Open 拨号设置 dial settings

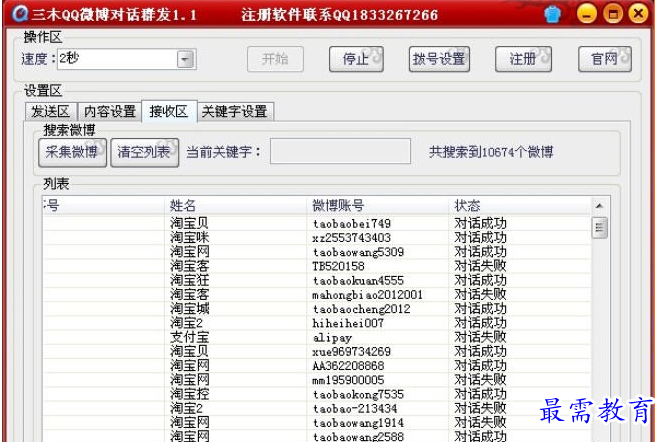(439, 59)
